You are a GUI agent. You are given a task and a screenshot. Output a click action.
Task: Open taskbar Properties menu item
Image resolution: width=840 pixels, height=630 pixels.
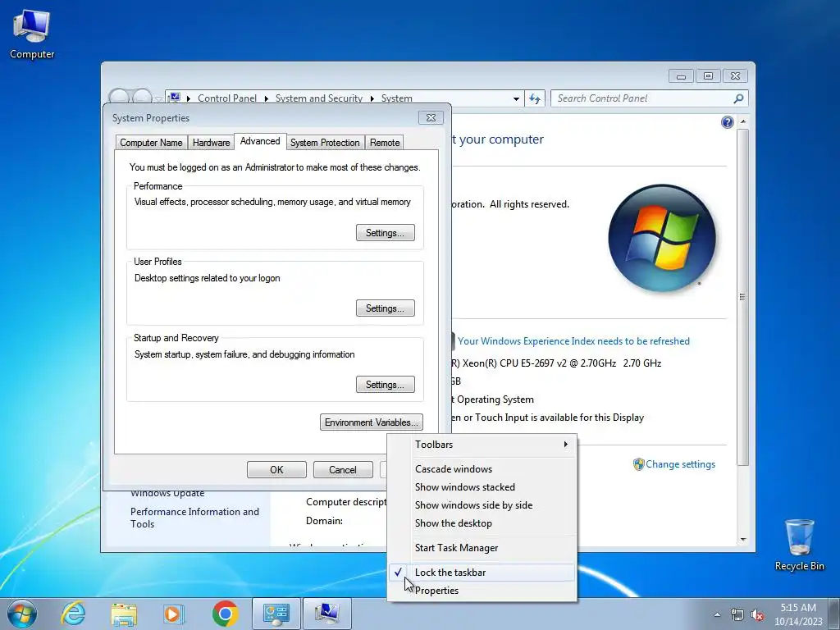482,591
